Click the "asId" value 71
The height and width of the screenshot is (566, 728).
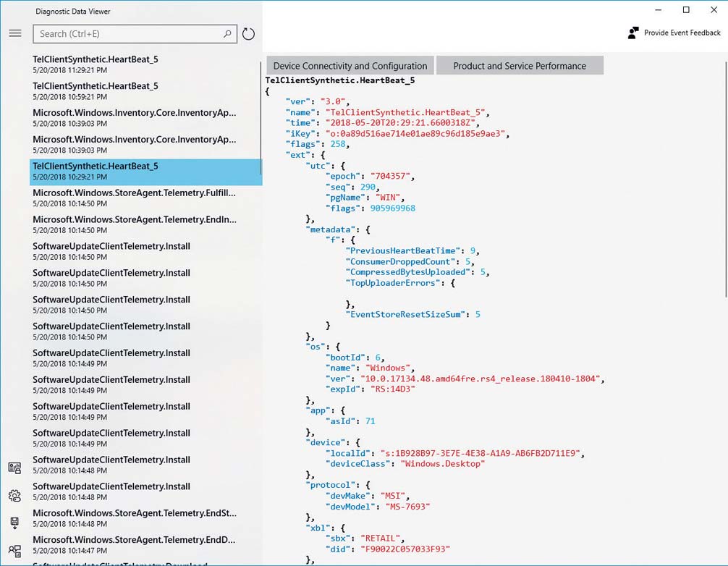point(370,421)
